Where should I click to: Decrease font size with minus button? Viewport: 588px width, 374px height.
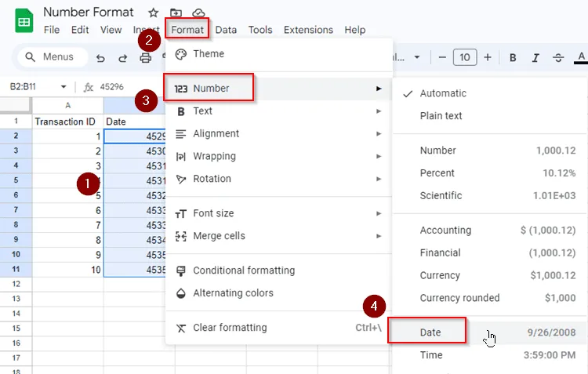point(442,57)
